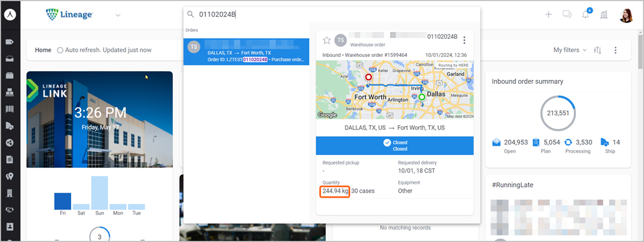Click the search field containing 01102024B
644x242 pixels.
tap(332, 15)
